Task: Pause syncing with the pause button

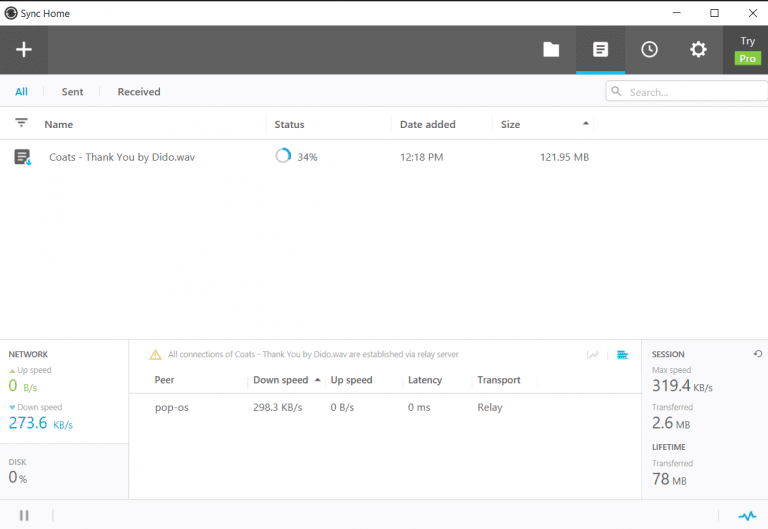Action: coord(24,516)
